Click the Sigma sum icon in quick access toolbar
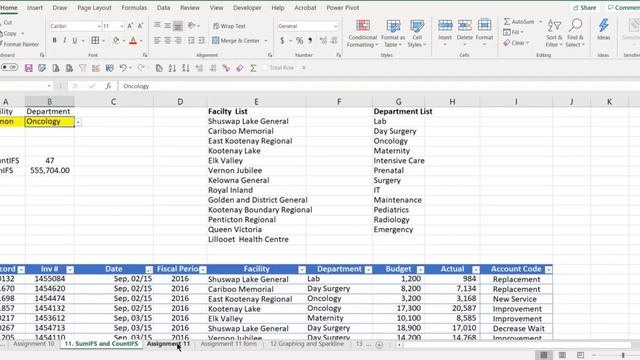The height and width of the screenshot is (360, 640). tap(253, 68)
